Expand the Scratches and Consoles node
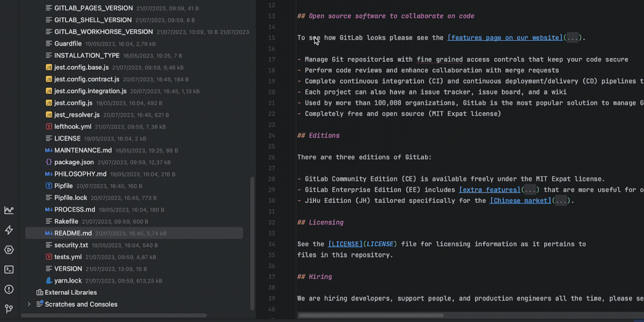The width and height of the screenshot is (644, 322). tap(29, 304)
